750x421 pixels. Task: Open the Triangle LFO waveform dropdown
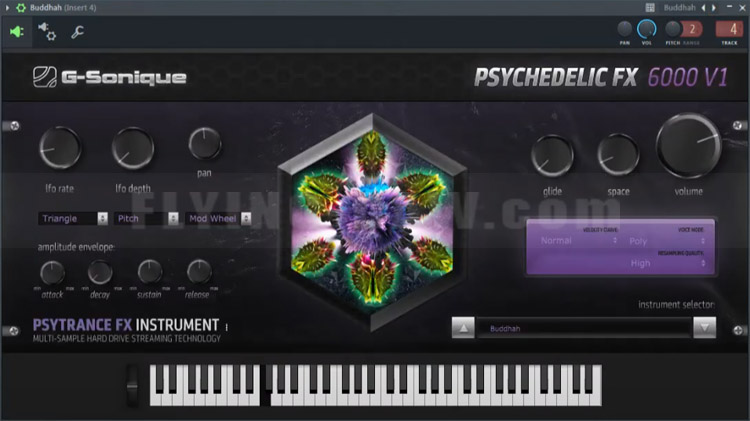pos(73,219)
